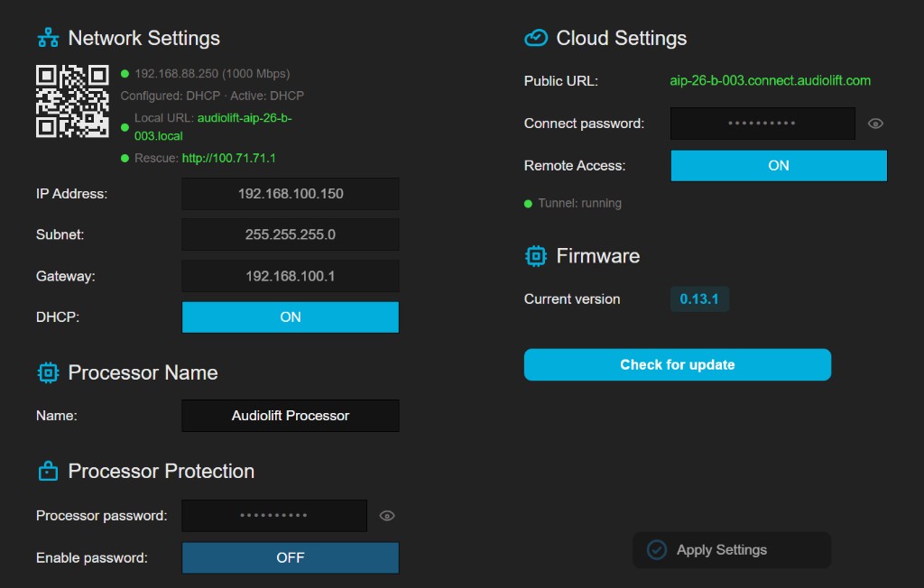
Task: Click the Connect password input field
Action: 762,124
